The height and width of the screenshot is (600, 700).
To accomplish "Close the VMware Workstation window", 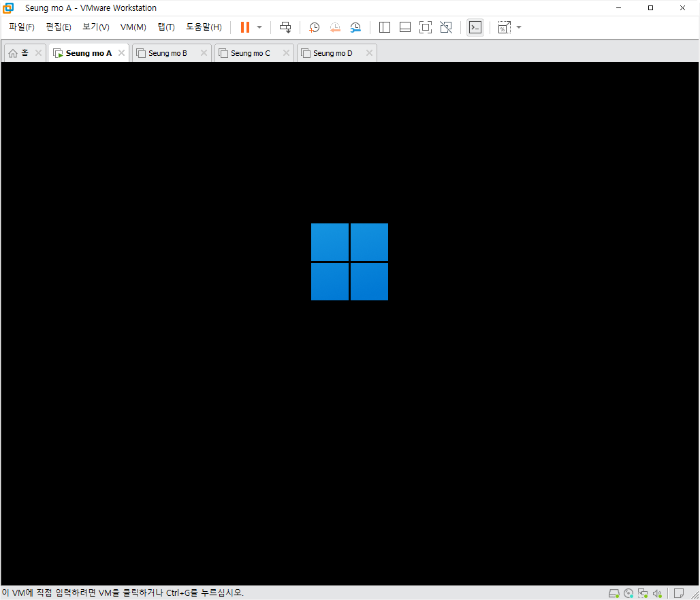I will pos(682,8).
